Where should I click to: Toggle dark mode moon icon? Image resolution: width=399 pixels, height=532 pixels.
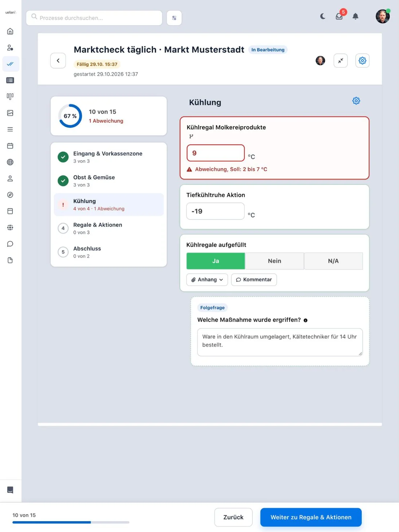[322, 16]
